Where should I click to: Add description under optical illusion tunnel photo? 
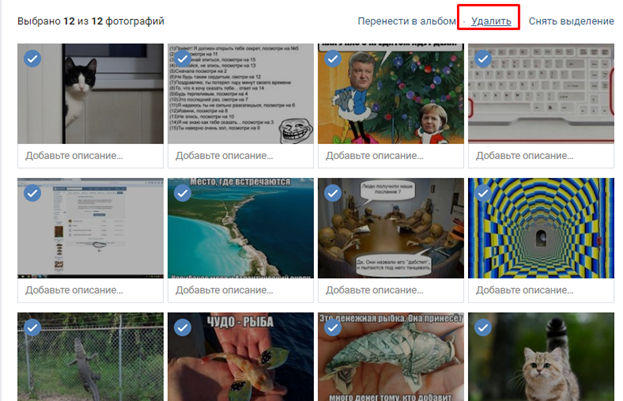(x=541, y=290)
